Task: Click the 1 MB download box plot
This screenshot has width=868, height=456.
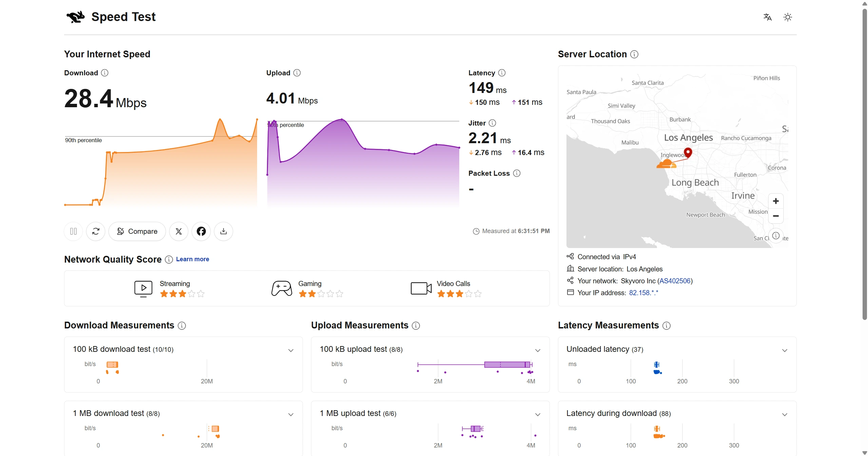Action: click(214, 429)
